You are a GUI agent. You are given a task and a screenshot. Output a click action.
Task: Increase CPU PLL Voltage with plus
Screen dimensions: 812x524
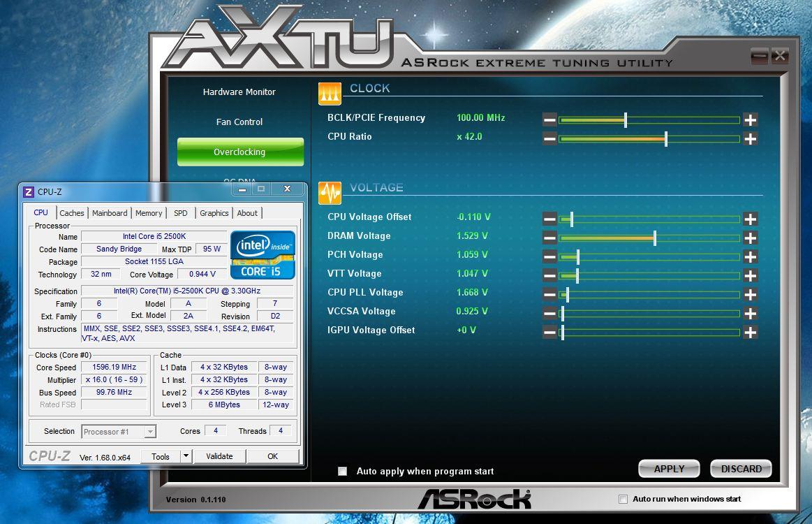751,295
